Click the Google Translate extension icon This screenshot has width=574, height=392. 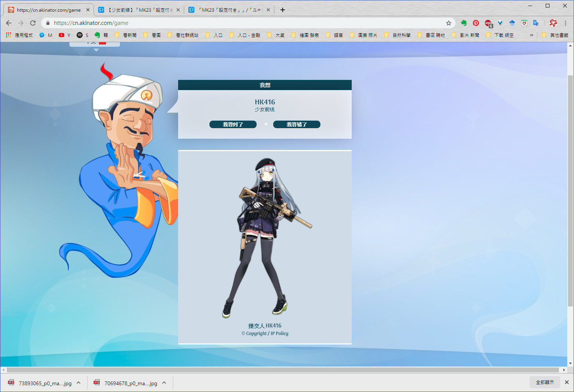point(536,23)
